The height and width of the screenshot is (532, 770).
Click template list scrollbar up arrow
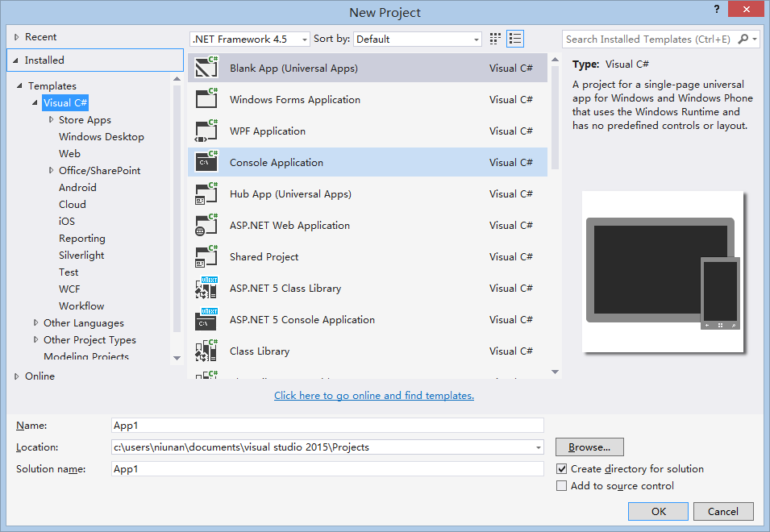click(555, 60)
